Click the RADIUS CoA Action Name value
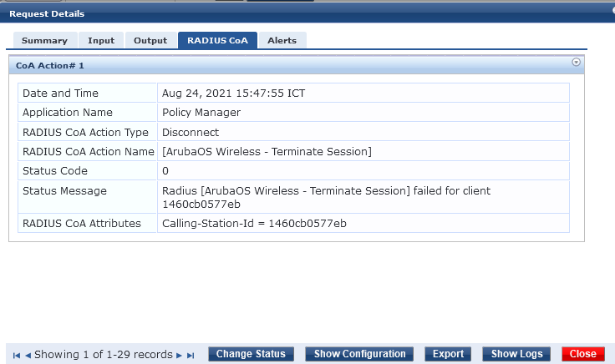The image size is (615, 364). 267,152
